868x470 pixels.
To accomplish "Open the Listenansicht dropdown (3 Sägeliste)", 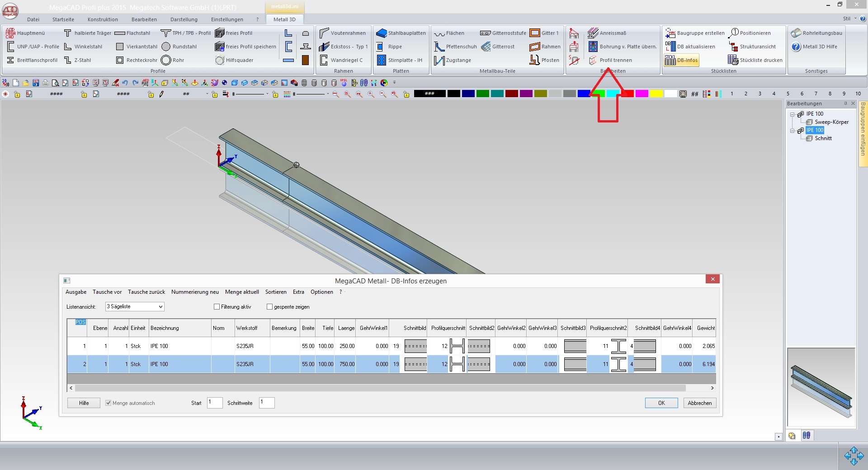I will (135, 306).
